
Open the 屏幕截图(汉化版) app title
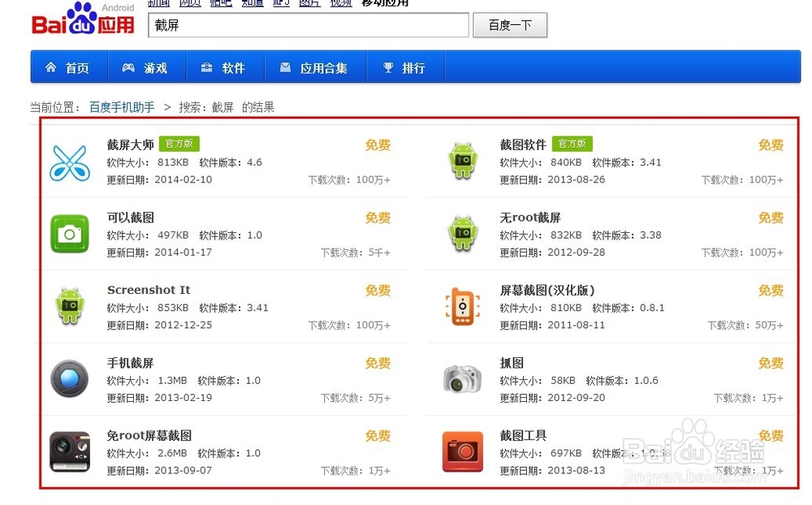tap(547, 290)
